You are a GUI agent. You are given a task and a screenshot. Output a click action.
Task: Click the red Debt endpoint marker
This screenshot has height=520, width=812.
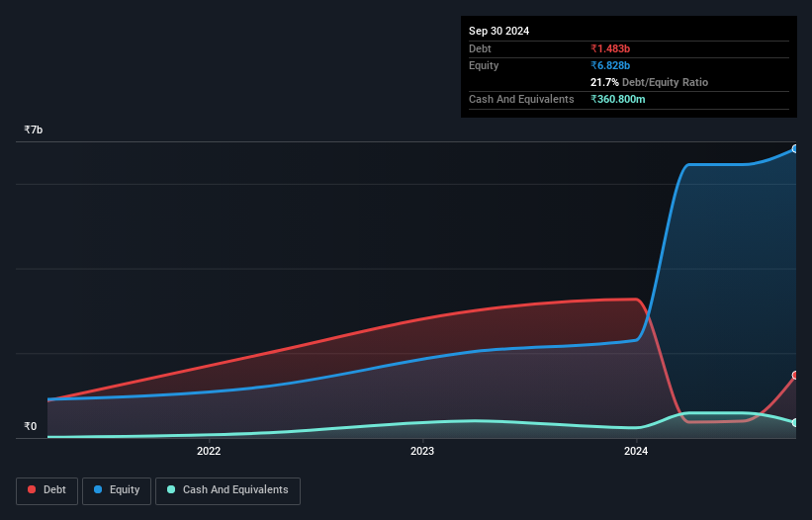pos(795,375)
